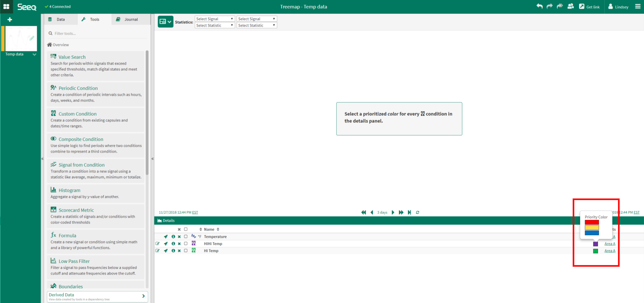This screenshot has height=303, width=644.
Task: Open the first Select Signal dropdown
Action: [215, 19]
